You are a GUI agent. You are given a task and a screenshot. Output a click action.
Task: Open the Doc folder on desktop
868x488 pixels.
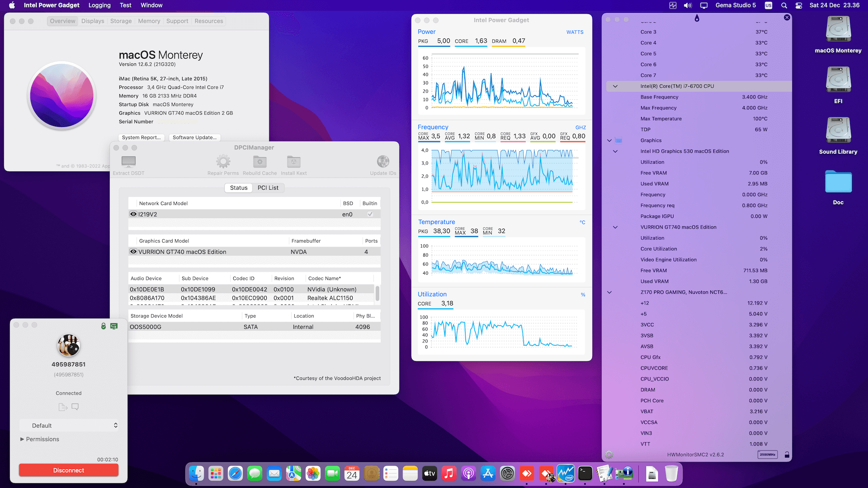(x=838, y=182)
